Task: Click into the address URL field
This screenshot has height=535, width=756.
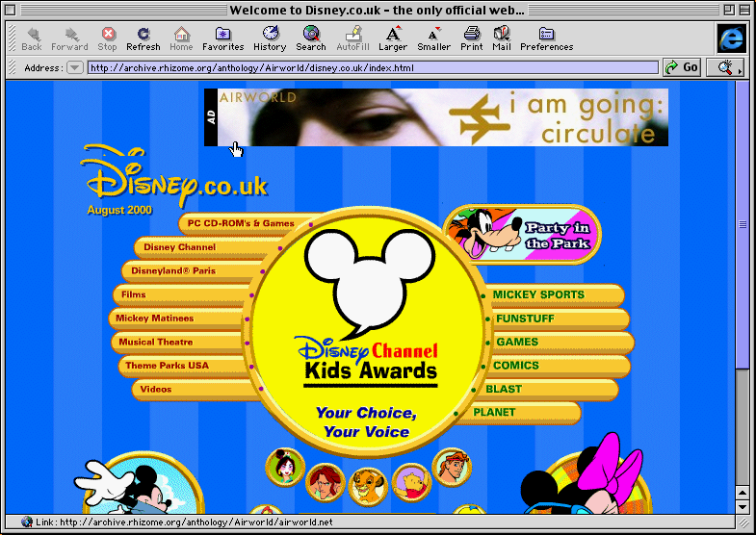Action: [x=373, y=68]
